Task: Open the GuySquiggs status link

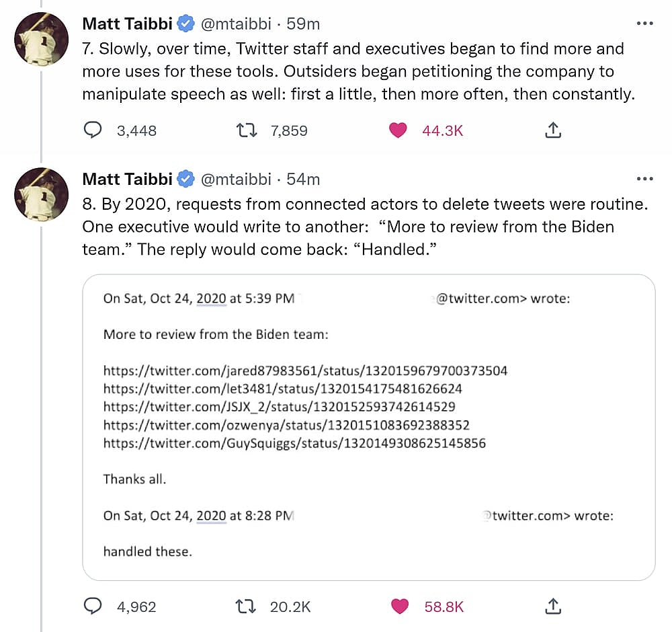Action: pos(295,443)
